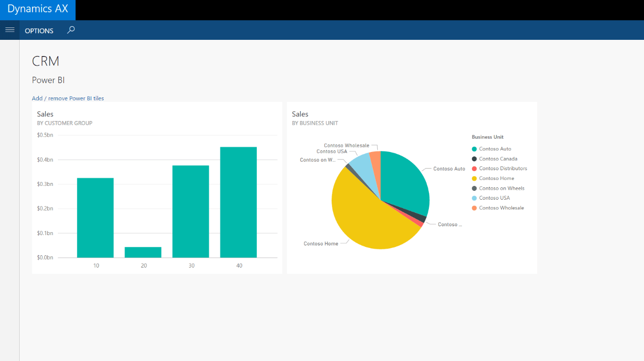Image resolution: width=644 pixels, height=361 pixels.
Task: Click the Contoso Wholesale legend color dot
Action: [x=474, y=208]
